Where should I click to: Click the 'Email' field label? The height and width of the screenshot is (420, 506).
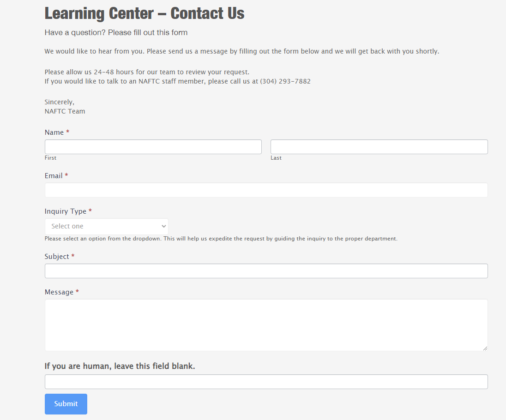tap(54, 176)
